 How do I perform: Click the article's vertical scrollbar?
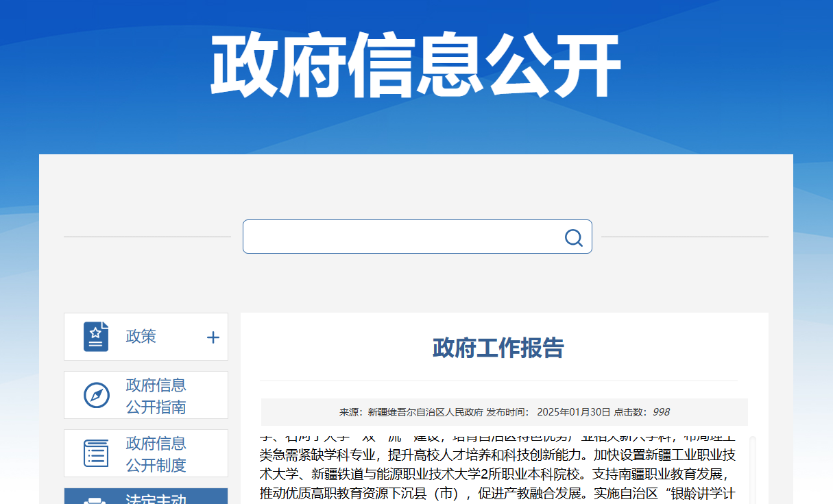[753, 470]
